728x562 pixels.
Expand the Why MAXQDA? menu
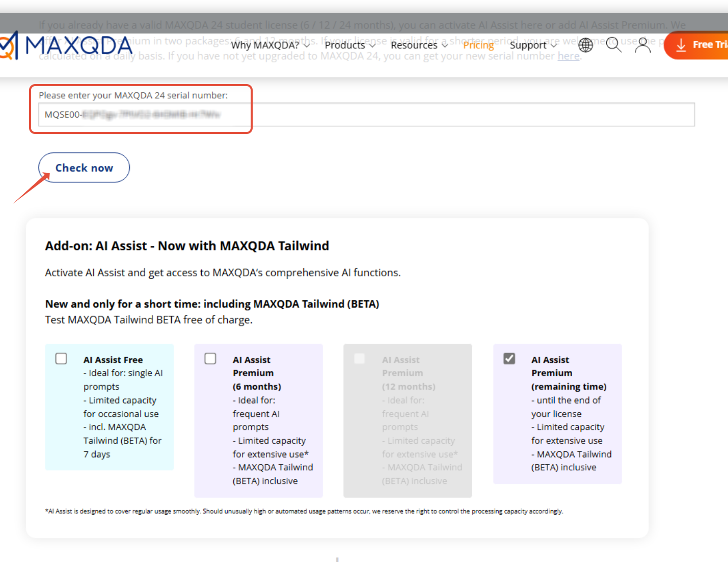tap(270, 45)
